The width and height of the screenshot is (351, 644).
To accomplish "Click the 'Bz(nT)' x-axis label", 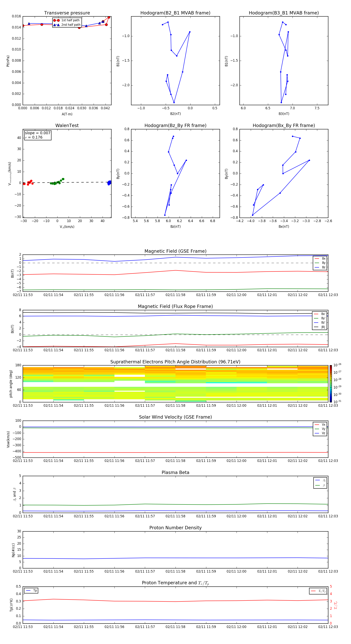I will [x=175, y=227].
